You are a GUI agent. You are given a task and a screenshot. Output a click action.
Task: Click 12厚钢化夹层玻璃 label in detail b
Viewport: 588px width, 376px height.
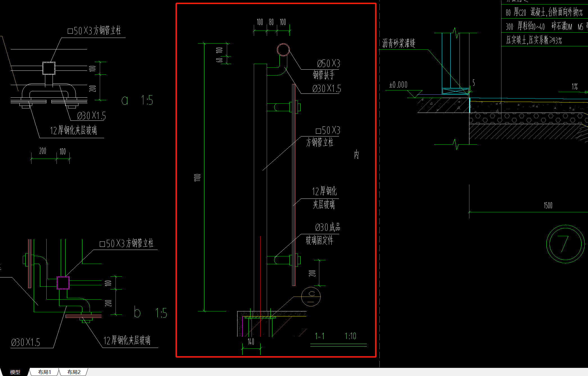point(127,340)
